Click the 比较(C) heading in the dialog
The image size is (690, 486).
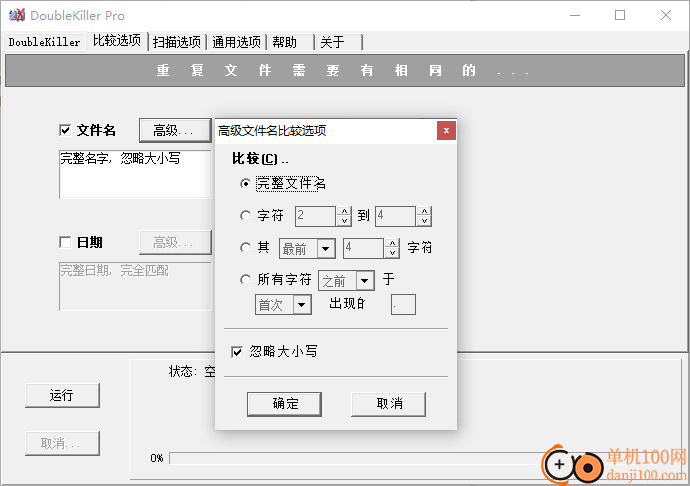pos(260,159)
